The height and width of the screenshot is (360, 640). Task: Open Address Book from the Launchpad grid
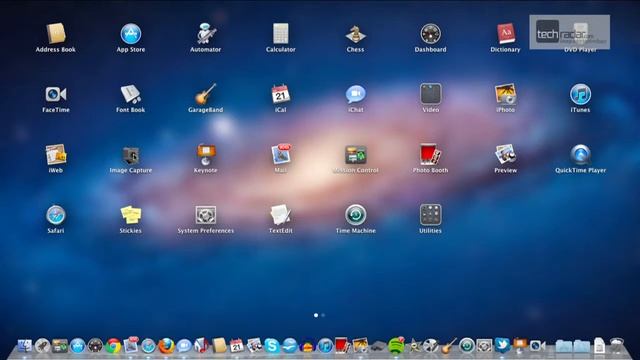56,33
